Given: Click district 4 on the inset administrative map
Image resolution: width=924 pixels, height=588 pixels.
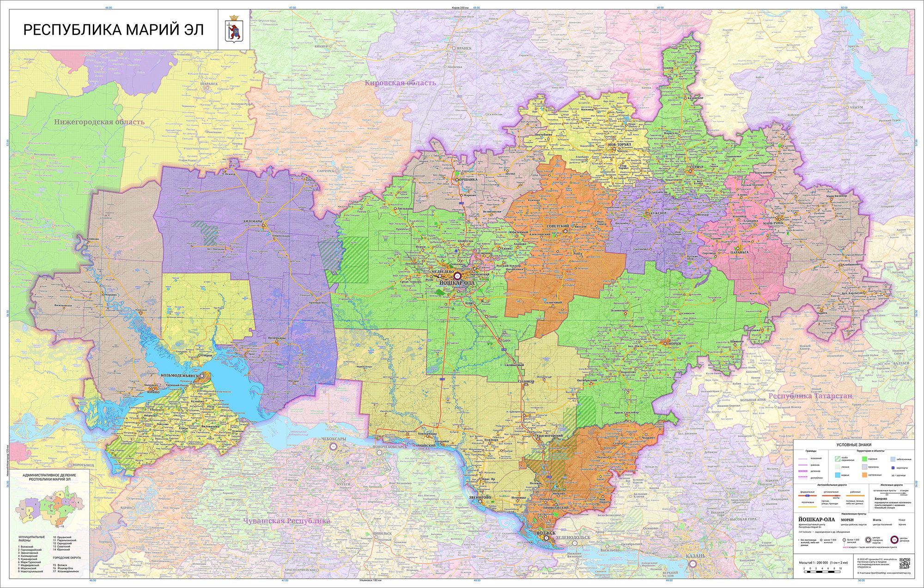Looking at the screenshot, I should tap(36, 504).
